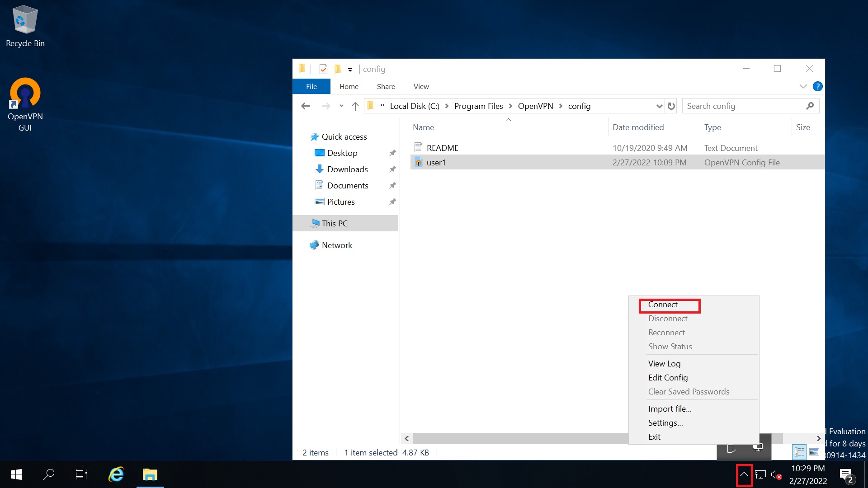This screenshot has height=488, width=868.
Task: Expand the chevron after OpenVPN breadcrumb
Action: pos(561,106)
